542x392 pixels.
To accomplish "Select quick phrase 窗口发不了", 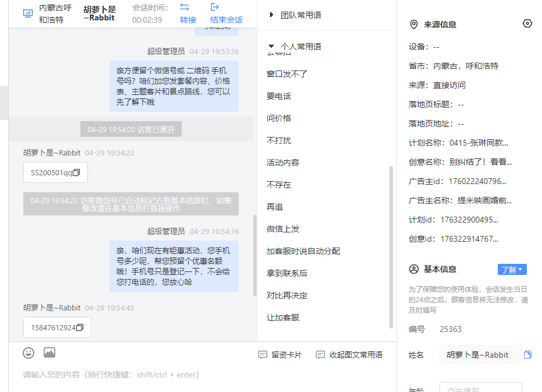I will pos(287,74).
